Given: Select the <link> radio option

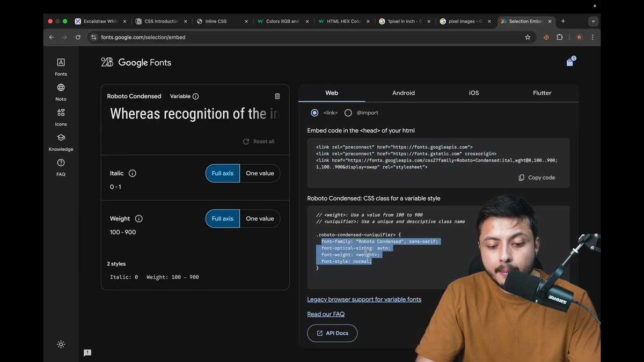Looking at the screenshot, I should point(314,113).
